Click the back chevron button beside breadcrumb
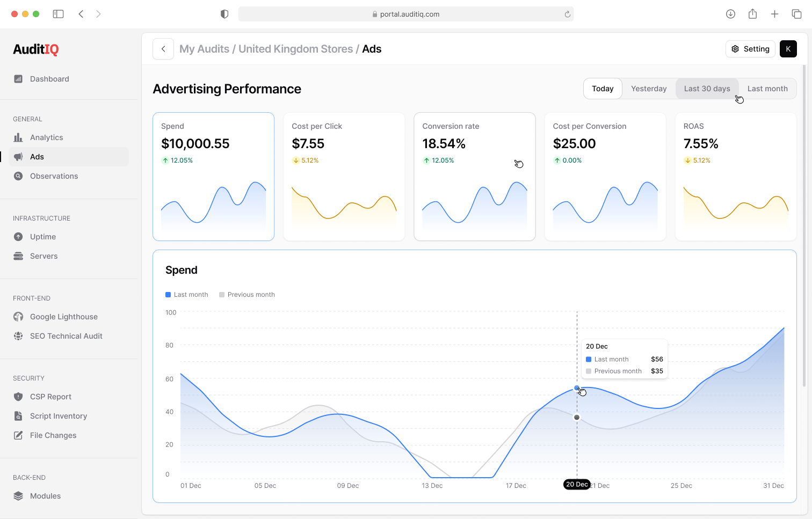812x519 pixels. pos(163,49)
